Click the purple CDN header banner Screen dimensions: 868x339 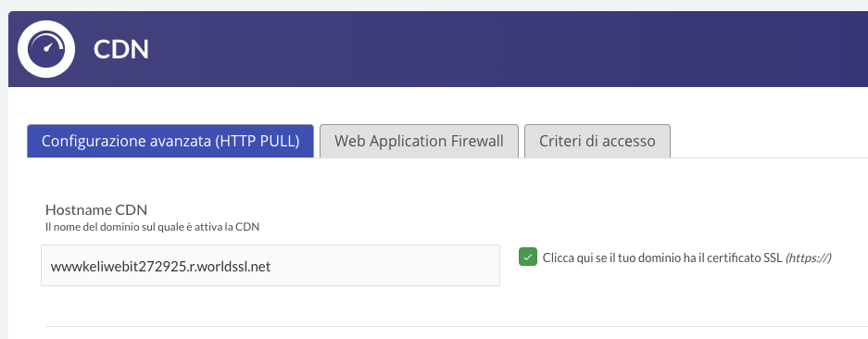[x=438, y=49]
